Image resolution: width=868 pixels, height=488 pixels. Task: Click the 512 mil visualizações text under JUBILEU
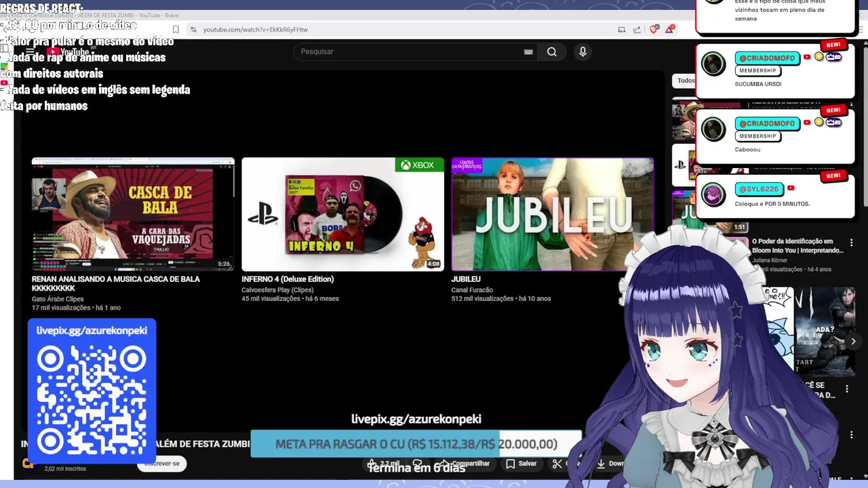(x=483, y=299)
